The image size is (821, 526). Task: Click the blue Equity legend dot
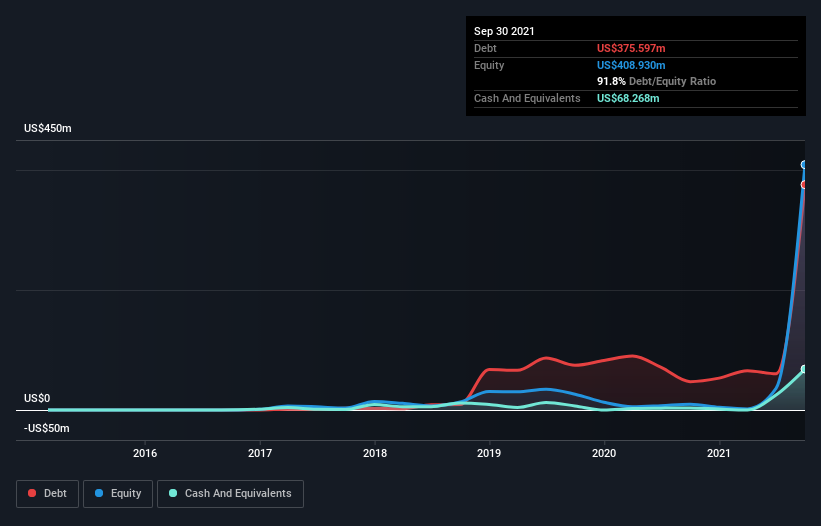[x=99, y=493]
